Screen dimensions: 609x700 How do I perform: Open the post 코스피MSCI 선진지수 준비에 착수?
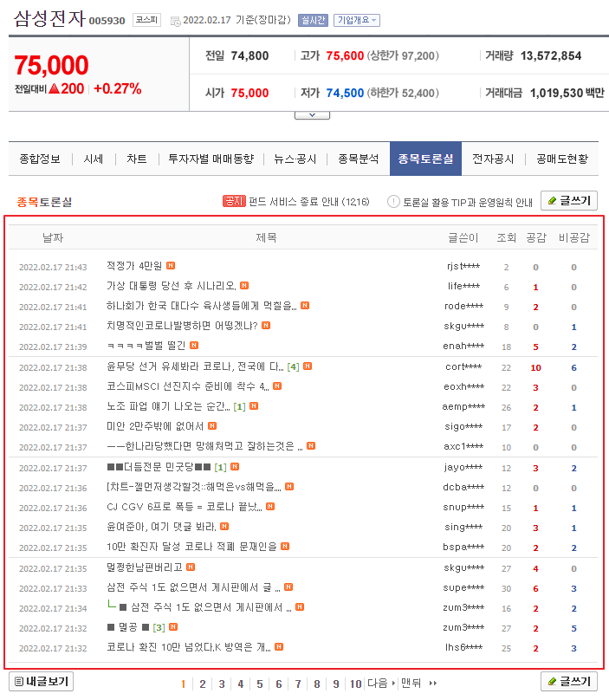(187, 386)
